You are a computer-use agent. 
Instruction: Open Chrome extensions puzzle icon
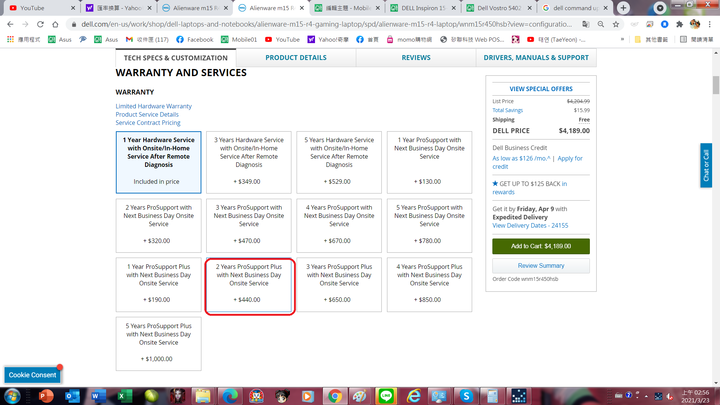(680, 24)
